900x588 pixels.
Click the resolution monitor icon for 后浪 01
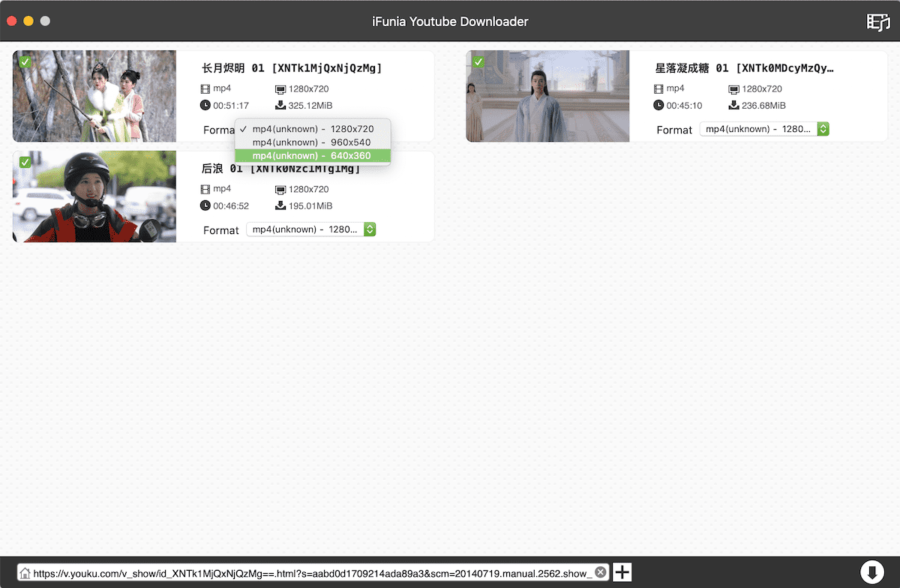coord(280,189)
